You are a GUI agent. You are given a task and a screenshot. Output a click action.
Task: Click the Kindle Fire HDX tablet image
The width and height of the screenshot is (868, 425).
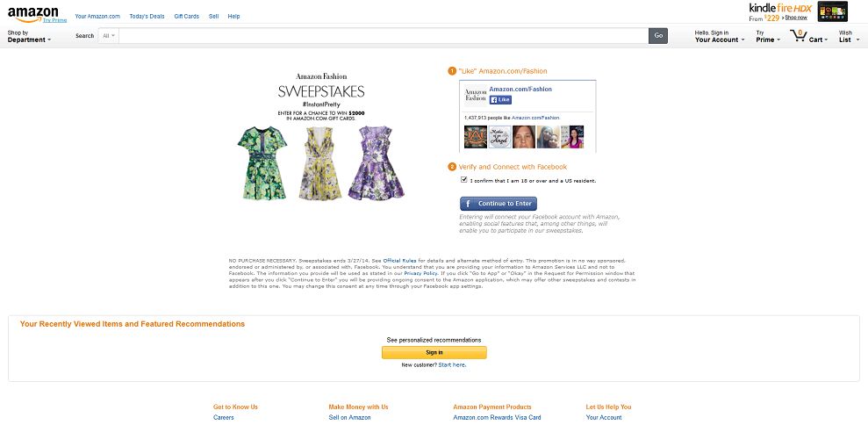coord(833,11)
